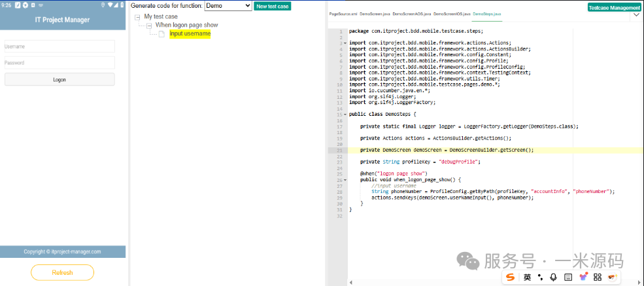Click the Sogou S logo icon

[x=510, y=277]
